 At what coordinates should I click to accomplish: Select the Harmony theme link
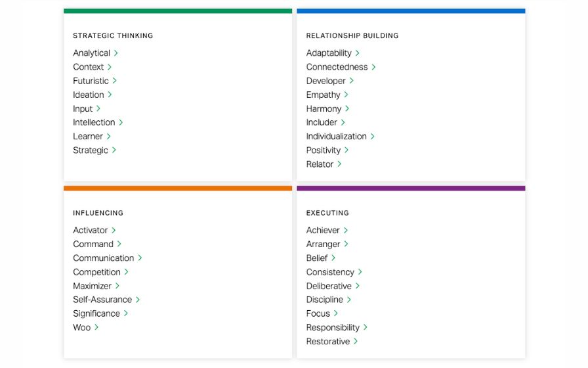pos(324,109)
